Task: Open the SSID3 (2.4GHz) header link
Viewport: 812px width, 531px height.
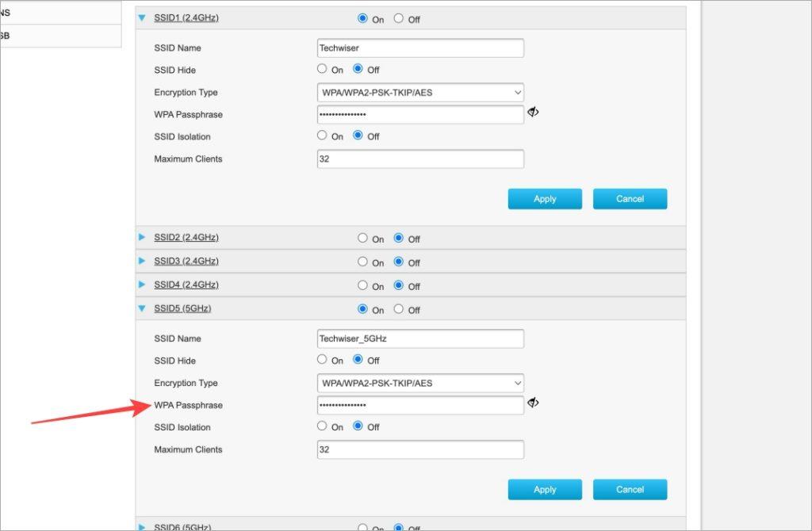Action: [186, 261]
